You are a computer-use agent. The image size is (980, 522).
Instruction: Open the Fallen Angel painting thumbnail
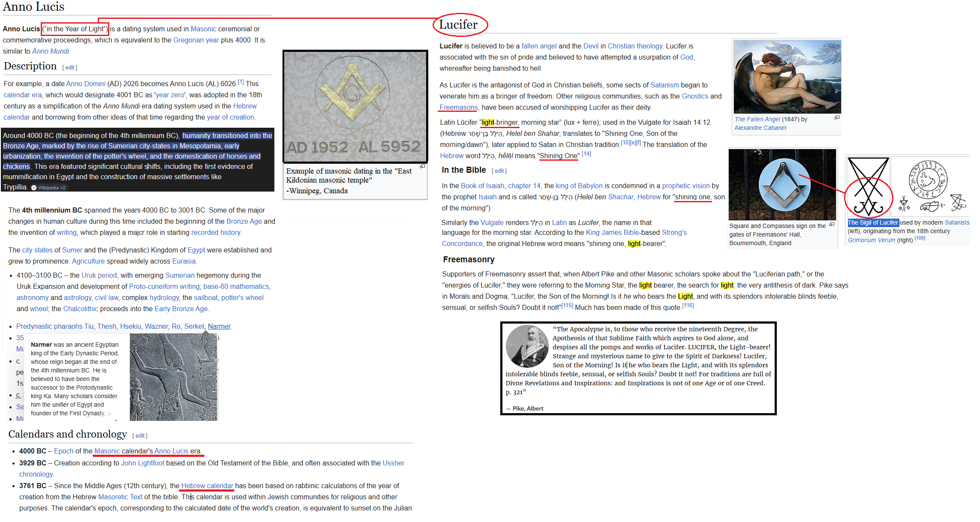tap(787, 77)
